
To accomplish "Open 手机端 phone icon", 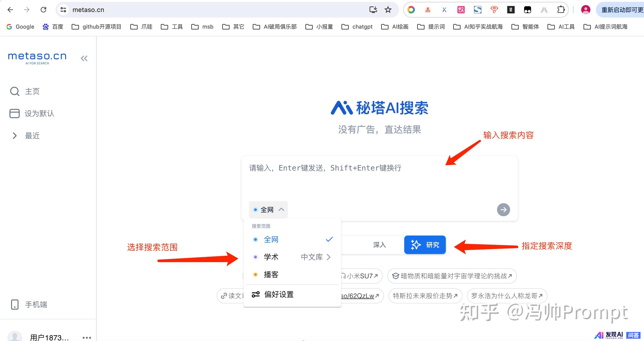I will [15, 305].
